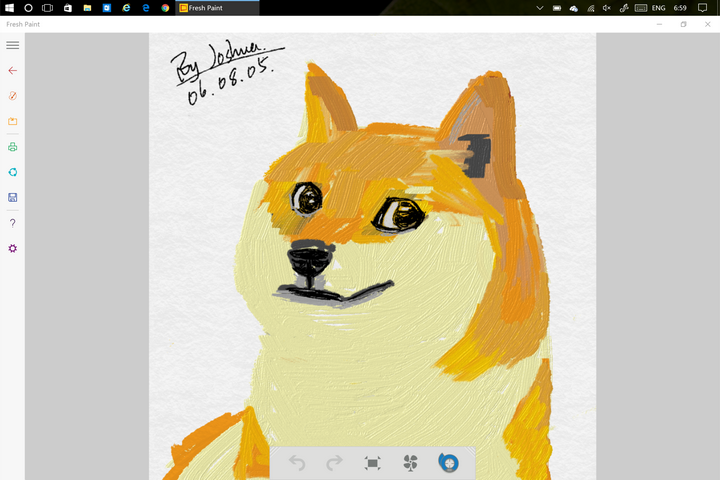The image size is (720, 480).
Task: Launch Internet Explorer from taskbar
Action: [x=126, y=8]
